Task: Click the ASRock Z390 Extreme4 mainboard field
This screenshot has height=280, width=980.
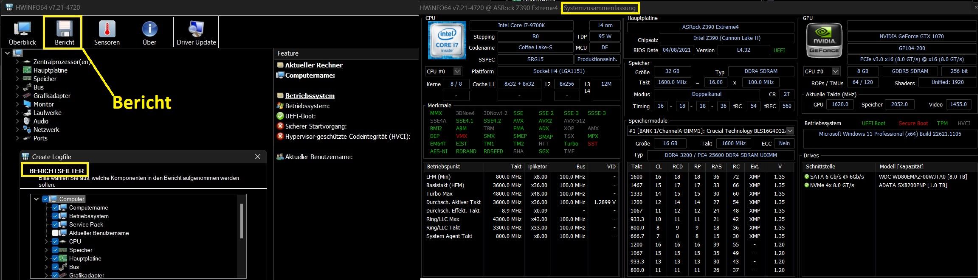Action: point(710,27)
